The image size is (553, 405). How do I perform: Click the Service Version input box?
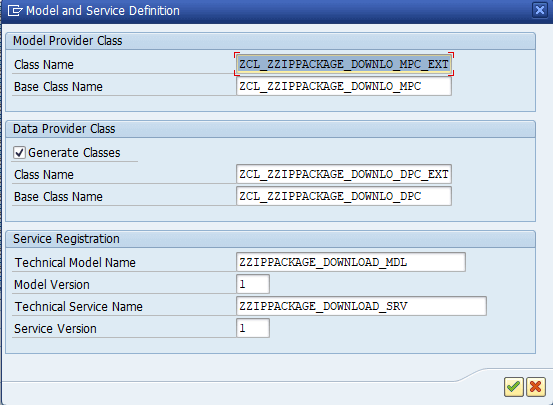point(253,328)
